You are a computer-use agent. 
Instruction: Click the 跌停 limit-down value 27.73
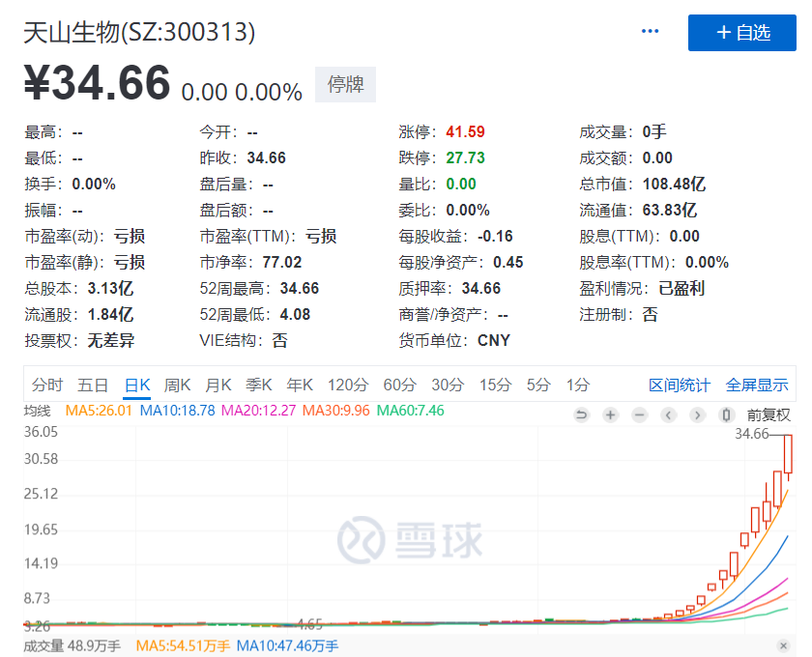pyautogui.click(x=465, y=157)
